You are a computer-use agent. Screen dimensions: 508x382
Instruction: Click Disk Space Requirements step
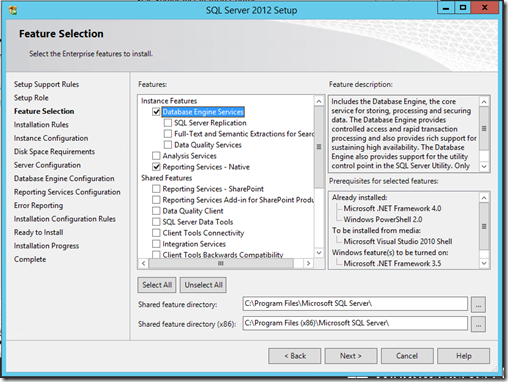54,152
